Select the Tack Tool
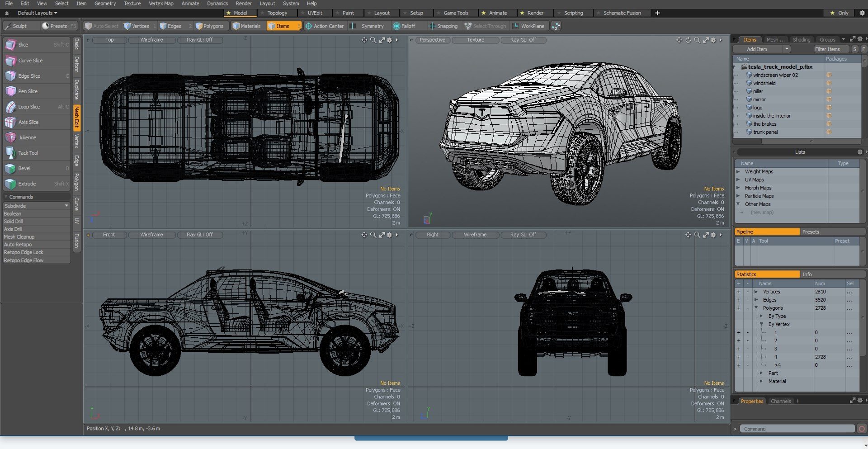Viewport: 868px width, 449px height. coord(36,152)
